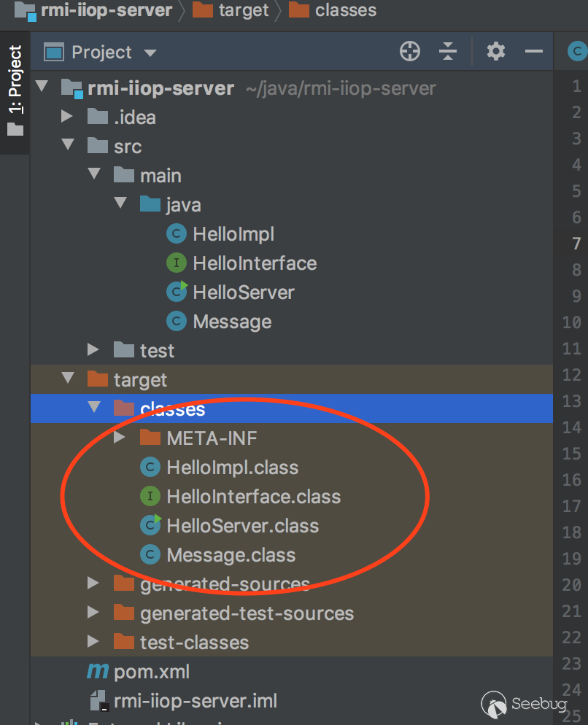
Task: Click the locate/scroll from source crosshair icon
Action: tap(410, 52)
